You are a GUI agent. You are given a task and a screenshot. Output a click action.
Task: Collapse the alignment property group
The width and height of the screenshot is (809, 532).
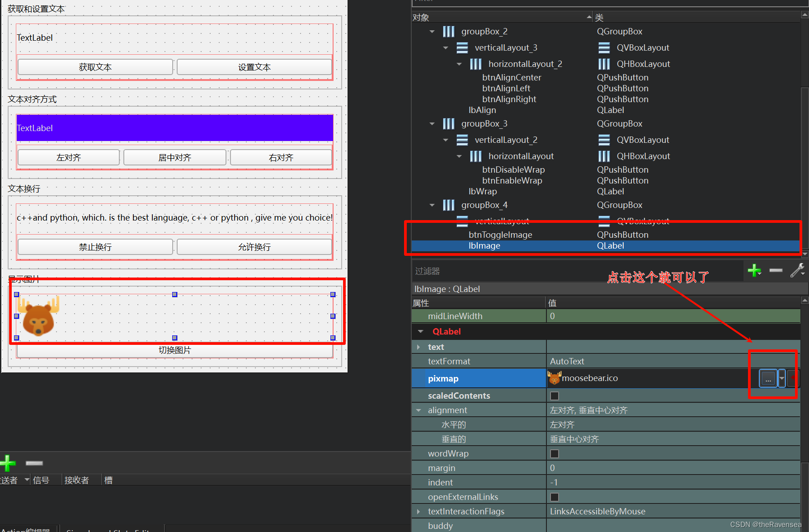419,410
